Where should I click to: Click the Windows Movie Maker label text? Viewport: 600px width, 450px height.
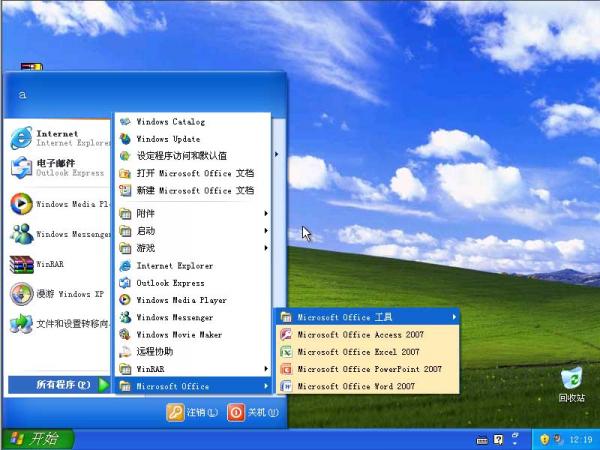(x=179, y=334)
